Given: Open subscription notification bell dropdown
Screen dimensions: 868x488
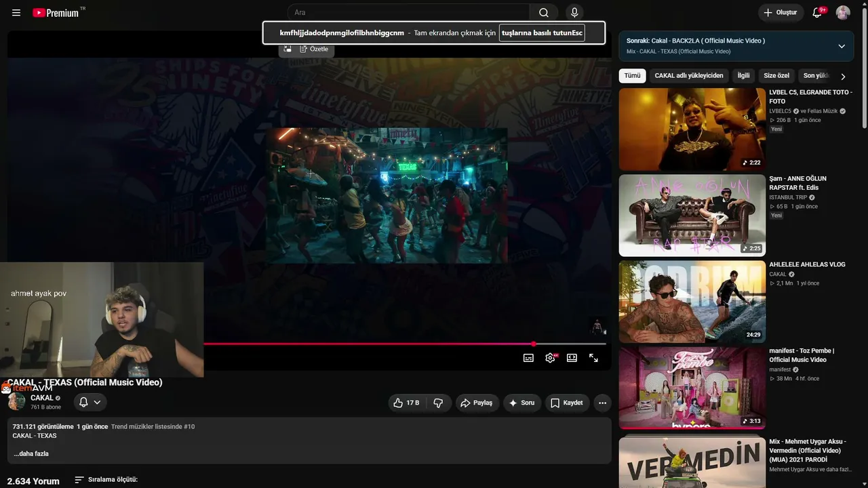Looking at the screenshot, I should point(90,402).
